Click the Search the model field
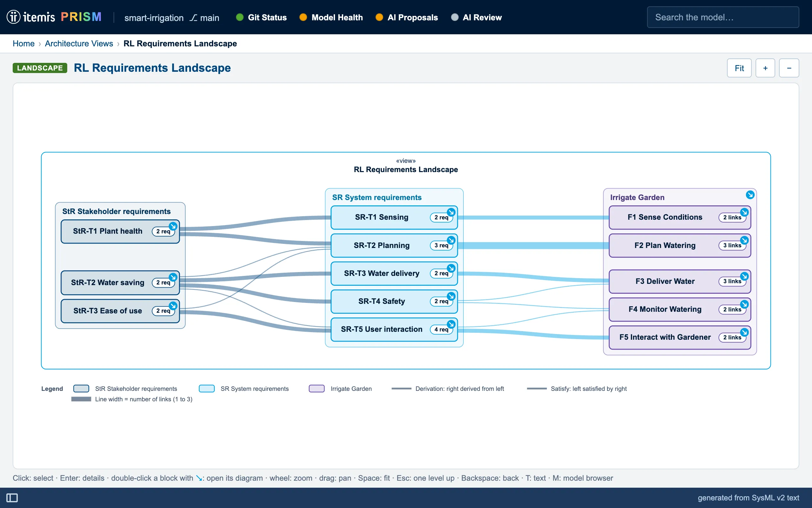 pyautogui.click(x=723, y=17)
